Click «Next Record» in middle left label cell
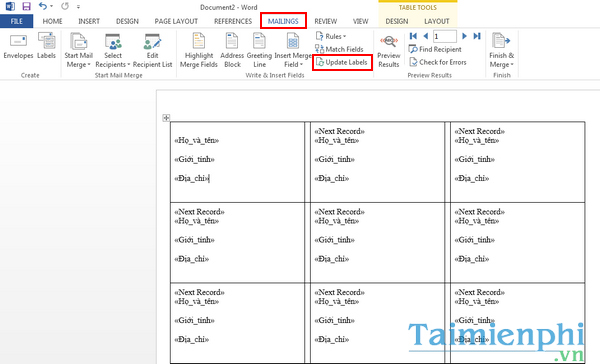The width and height of the screenshot is (600, 364). pyautogui.click(x=199, y=212)
